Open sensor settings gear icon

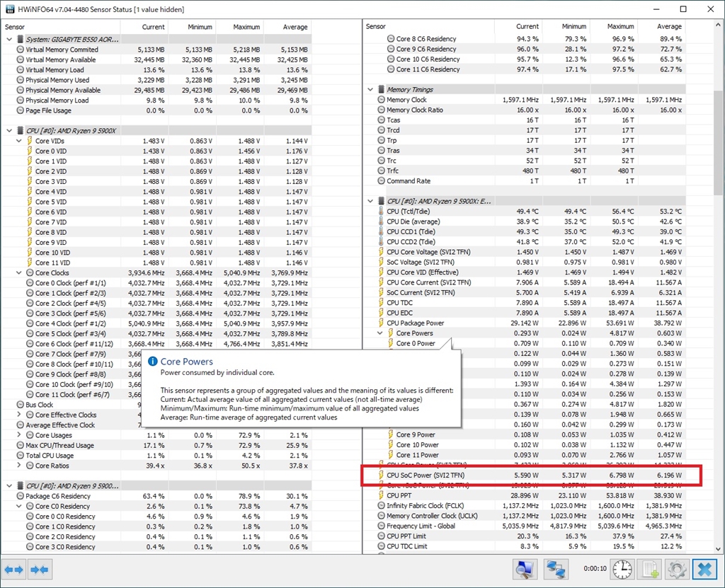(x=676, y=569)
